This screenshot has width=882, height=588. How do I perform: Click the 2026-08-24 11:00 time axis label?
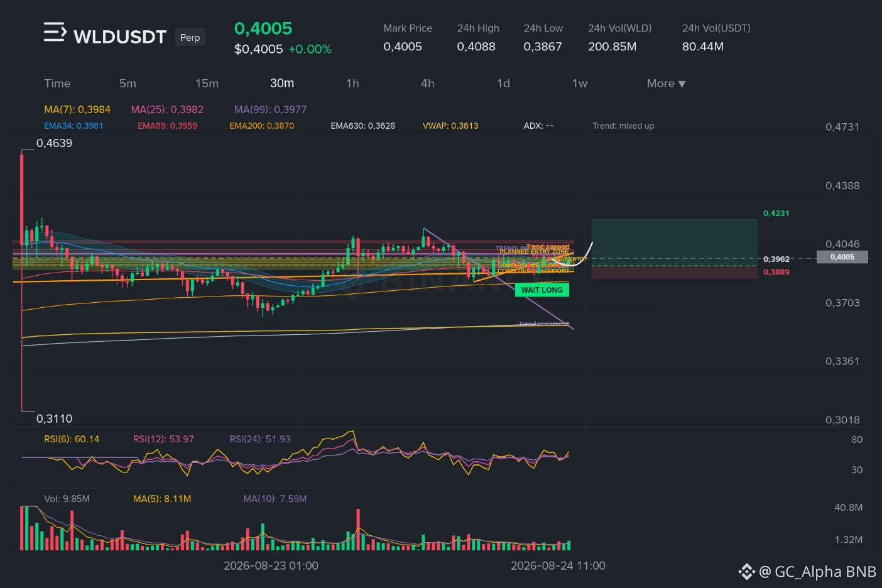[x=558, y=566]
